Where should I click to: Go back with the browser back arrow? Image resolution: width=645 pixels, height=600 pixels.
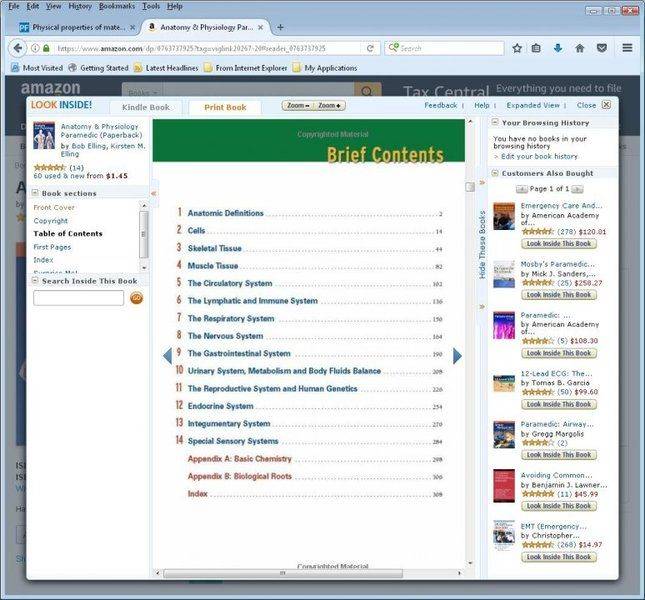(17, 48)
